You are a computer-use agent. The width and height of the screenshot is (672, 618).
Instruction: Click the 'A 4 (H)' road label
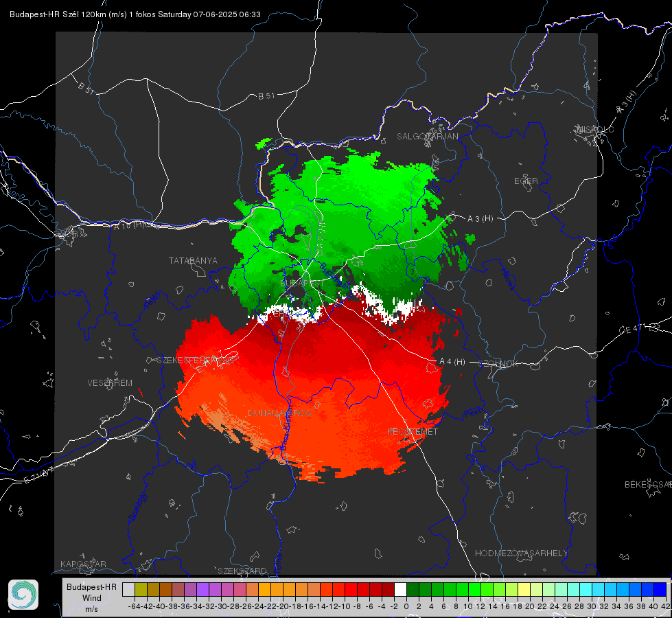point(452,362)
